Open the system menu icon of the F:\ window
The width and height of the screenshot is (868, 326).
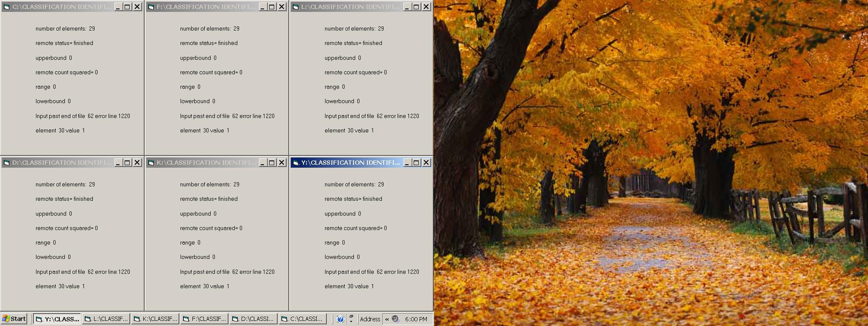[x=151, y=7]
